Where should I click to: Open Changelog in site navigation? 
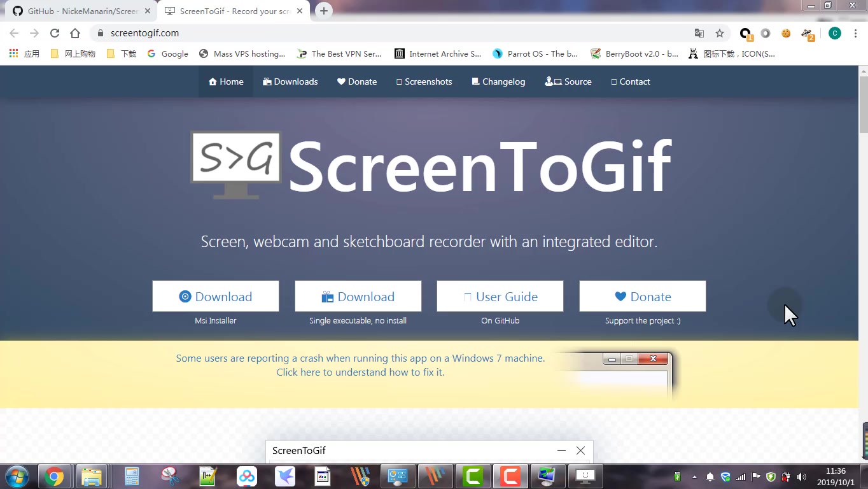pos(498,81)
